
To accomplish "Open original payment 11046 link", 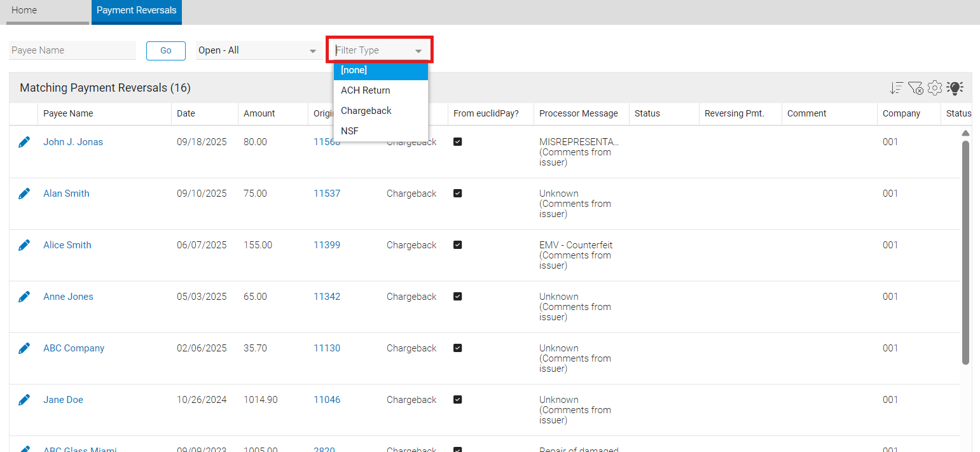I will (327, 400).
